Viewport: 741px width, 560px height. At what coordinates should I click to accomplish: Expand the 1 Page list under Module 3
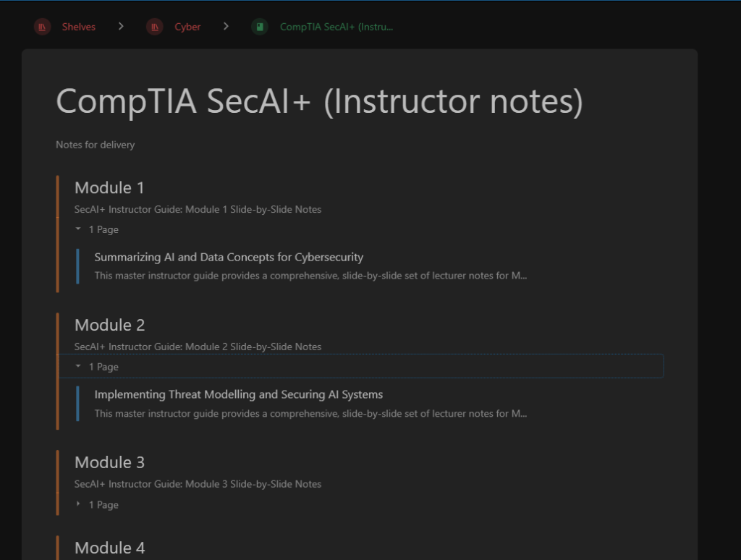(97, 505)
